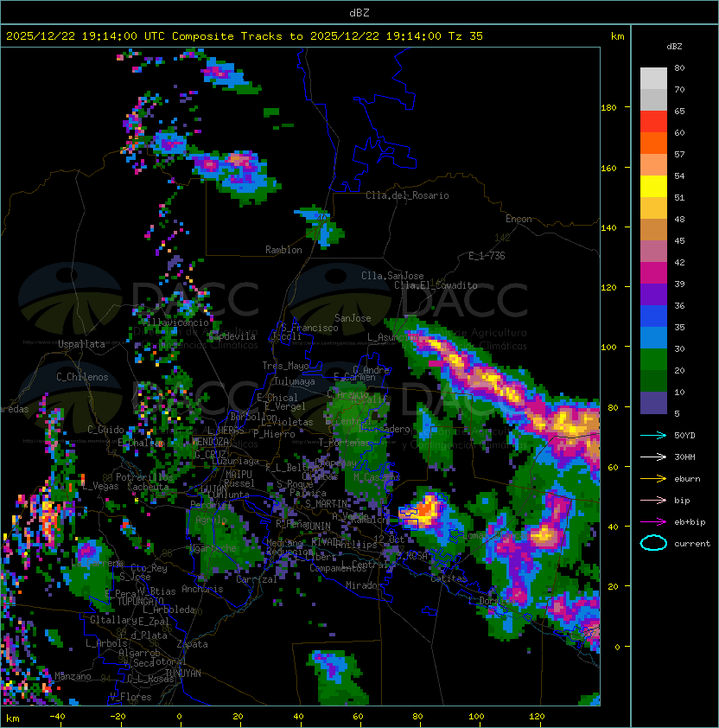Screen dimensions: 719x728
Task: Click the cyan 'current' ellipse legend symbol
Action: [x=653, y=543]
